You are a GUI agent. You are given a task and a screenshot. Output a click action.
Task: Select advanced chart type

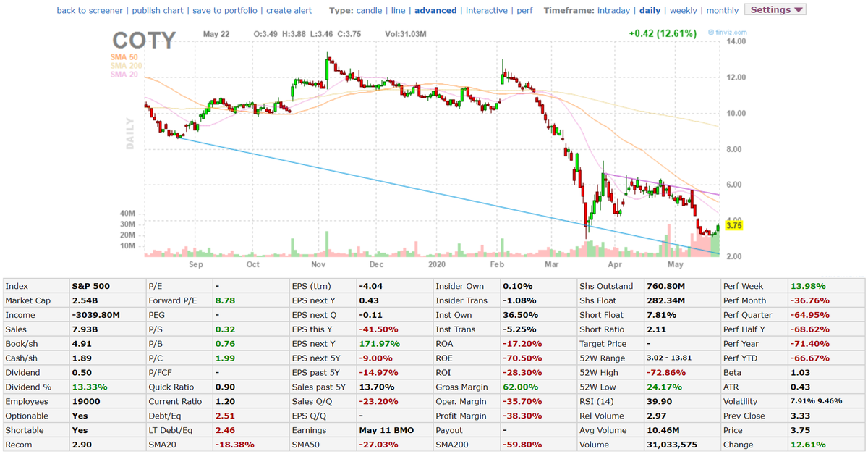pos(435,10)
